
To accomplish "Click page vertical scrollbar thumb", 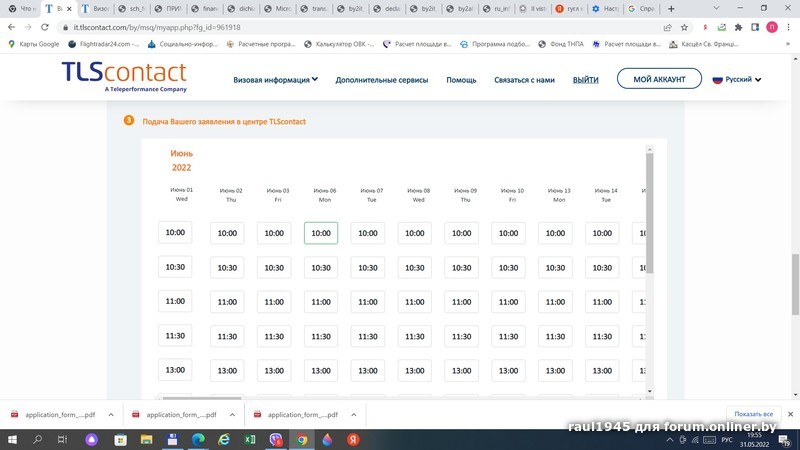I will [795, 285].
